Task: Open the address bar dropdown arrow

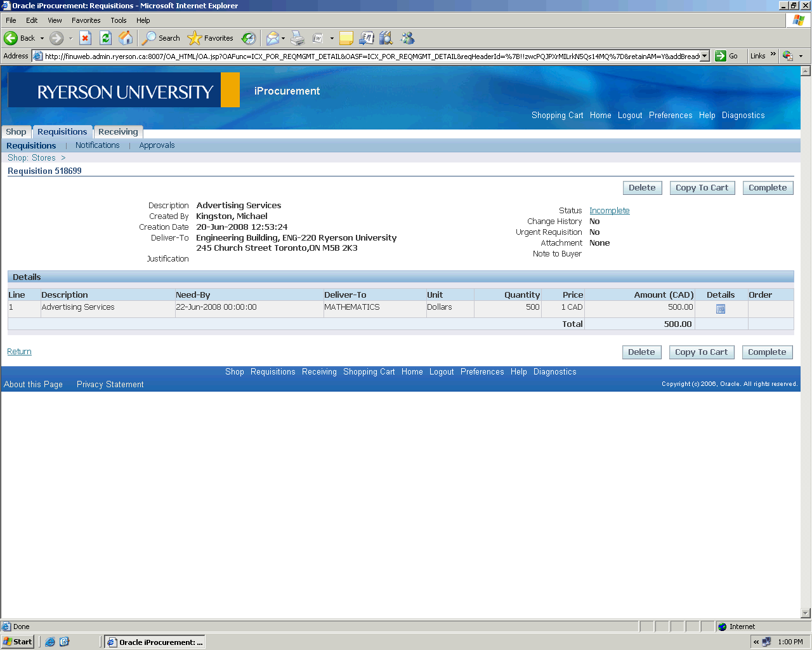Action: click(704, 56)
